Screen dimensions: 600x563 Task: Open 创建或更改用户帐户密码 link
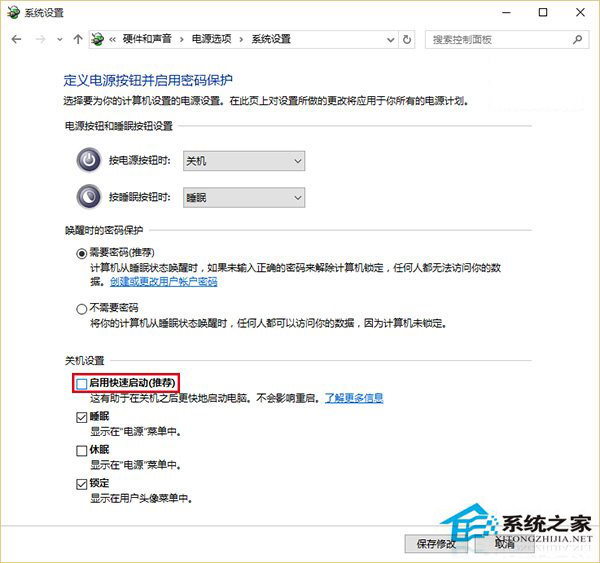coord(164,282)
